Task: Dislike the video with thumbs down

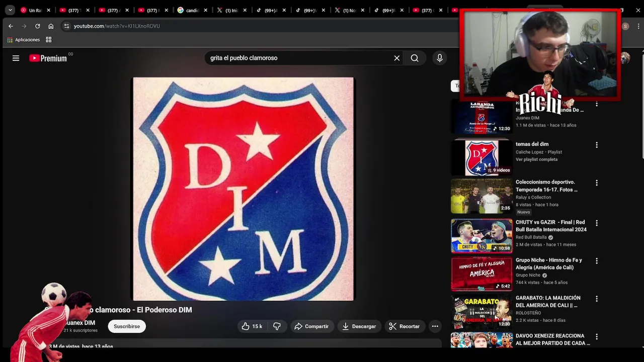Action: tap(277, 326)
